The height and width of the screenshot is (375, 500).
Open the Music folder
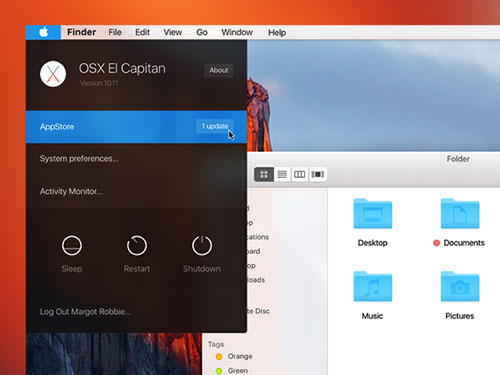[373, 286]
